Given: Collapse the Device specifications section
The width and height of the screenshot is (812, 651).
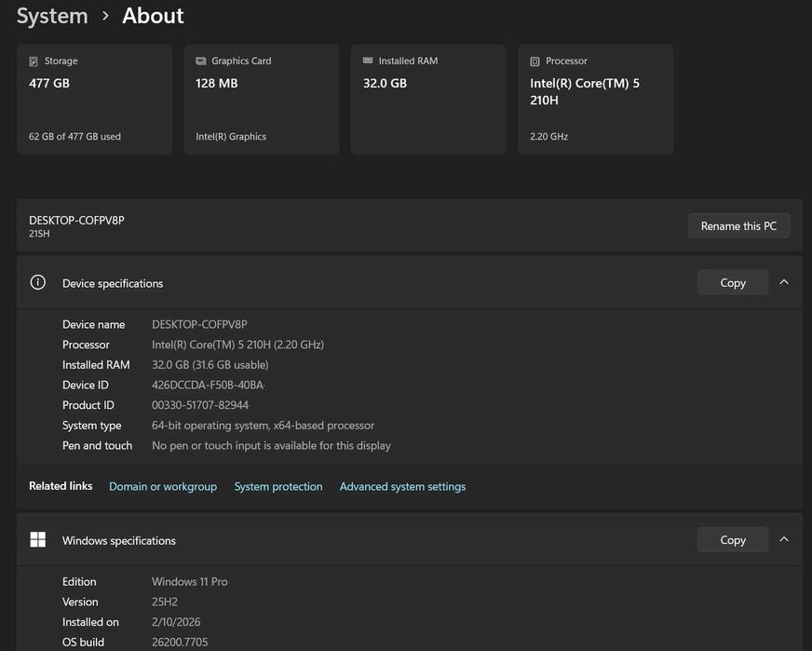Looking at the screenshot, I should [x=784, y=282].
